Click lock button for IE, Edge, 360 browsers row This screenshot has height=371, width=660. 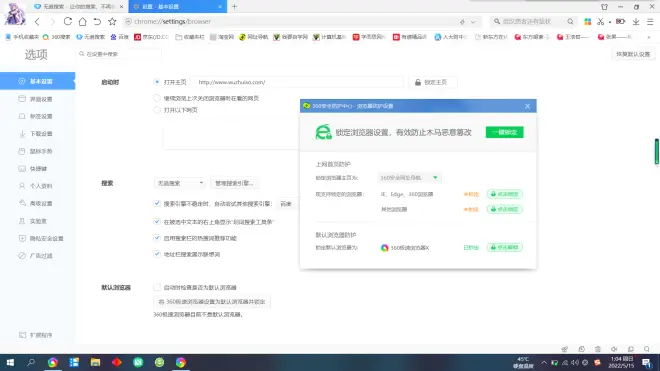pyautogui.click(x=505, y=194)
